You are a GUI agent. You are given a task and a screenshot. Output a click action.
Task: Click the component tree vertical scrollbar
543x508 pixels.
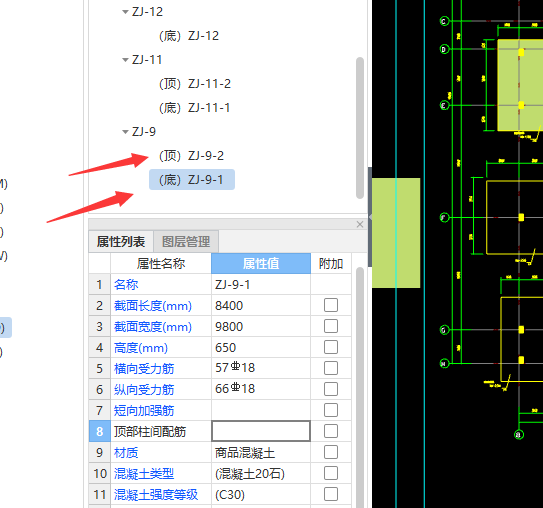[x=360, y=128]
